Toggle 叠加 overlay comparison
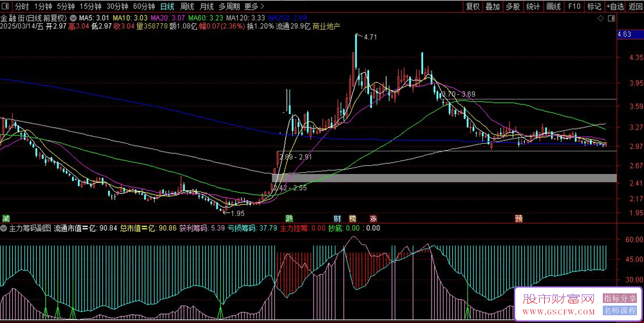 coord(493,6)
